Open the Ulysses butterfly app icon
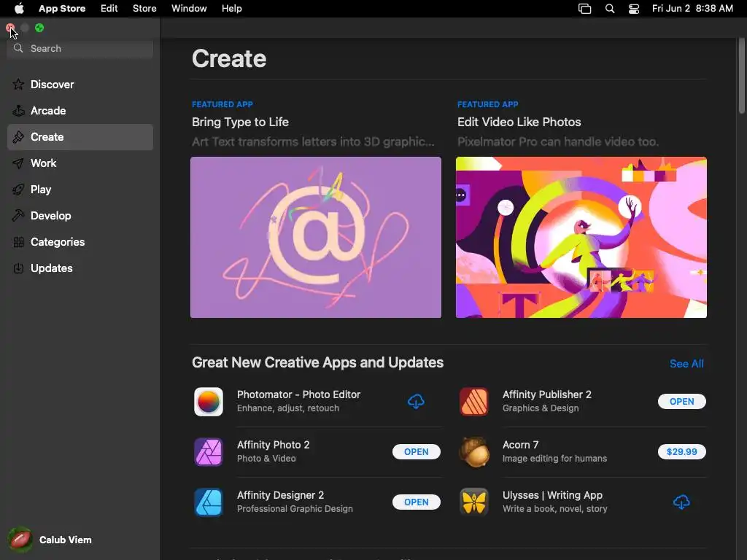Screen dimensions: 747x560 coord(473,502)
